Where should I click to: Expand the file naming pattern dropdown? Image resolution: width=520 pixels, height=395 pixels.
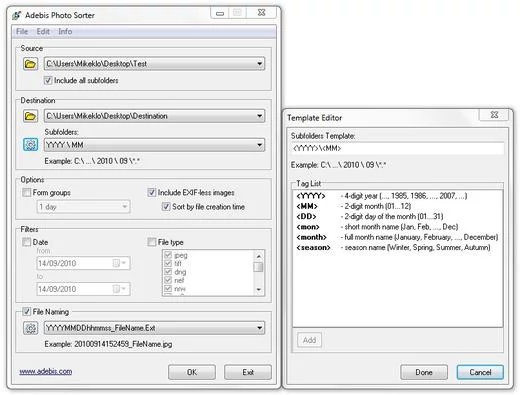click(259, 328)
